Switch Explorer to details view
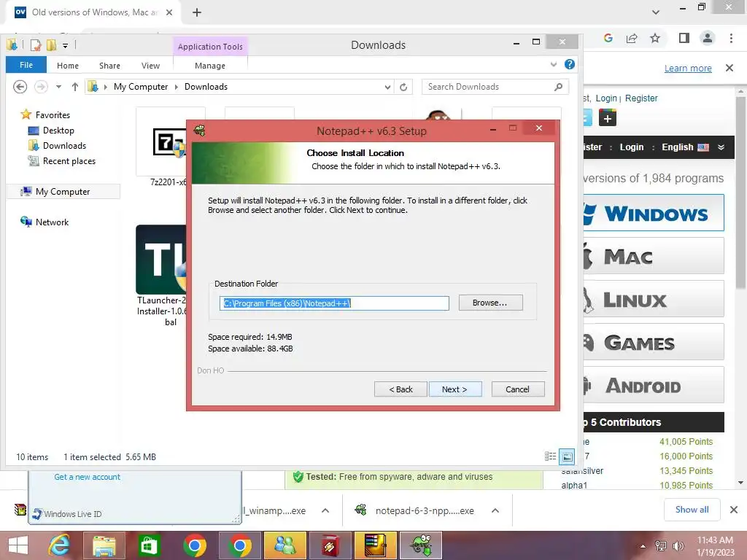The height and width of the screenshot is (560, 747). 550,456
